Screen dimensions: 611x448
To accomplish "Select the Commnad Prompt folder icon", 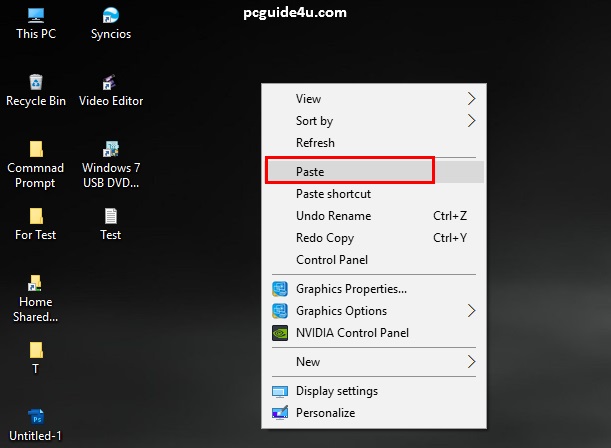I will (x=36, y=151).
